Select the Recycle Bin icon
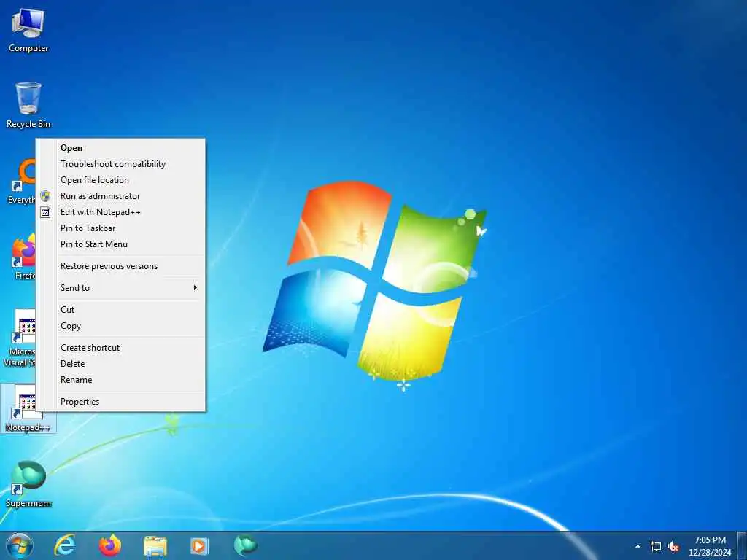The width and height of the screenshot is (747, 560). (28, 105)
